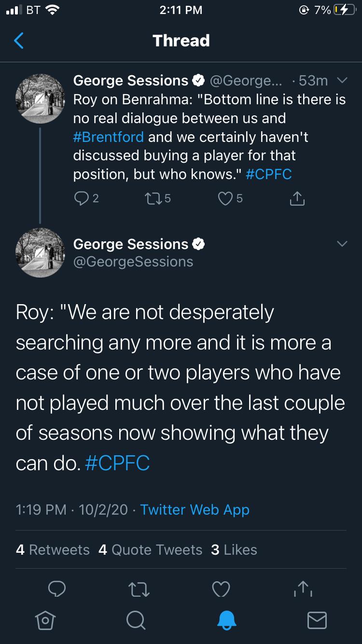Open George Sessions' avatar on main tweet
This screenshot has width=362, height=644.
[x=40, y=252]
